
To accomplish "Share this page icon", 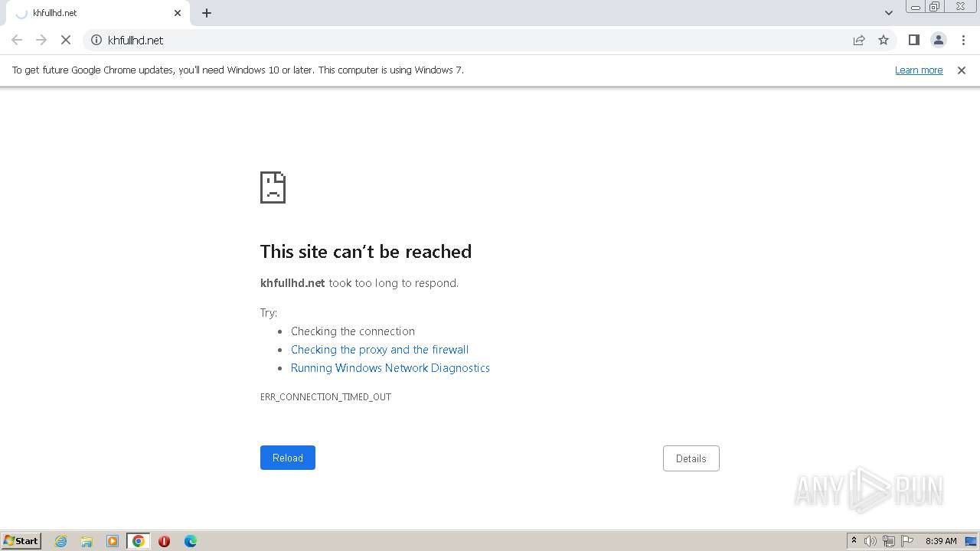I will [859, 40].
